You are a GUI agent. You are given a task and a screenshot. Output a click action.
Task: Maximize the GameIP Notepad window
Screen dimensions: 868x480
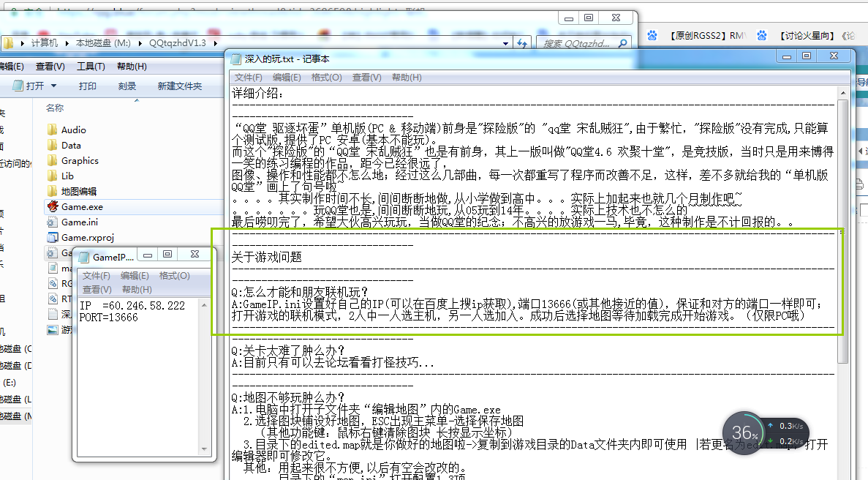(167, 255)
